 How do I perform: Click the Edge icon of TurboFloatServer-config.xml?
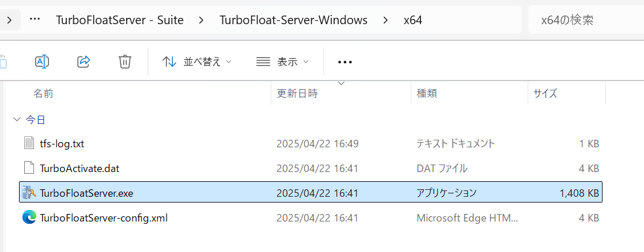click(x=29, y=217)
